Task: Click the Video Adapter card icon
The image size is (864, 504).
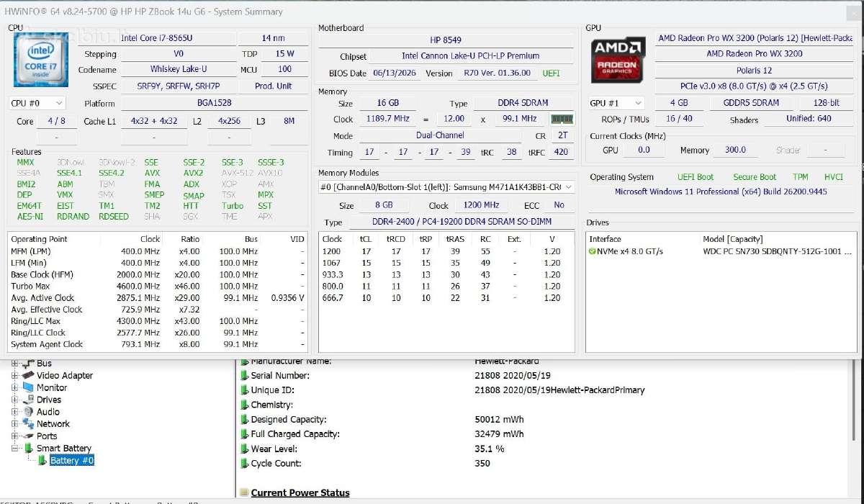Action: point(27,375)
